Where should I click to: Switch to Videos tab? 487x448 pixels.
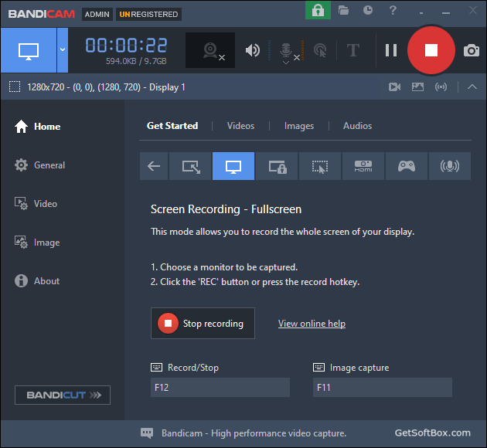[240, 126]
